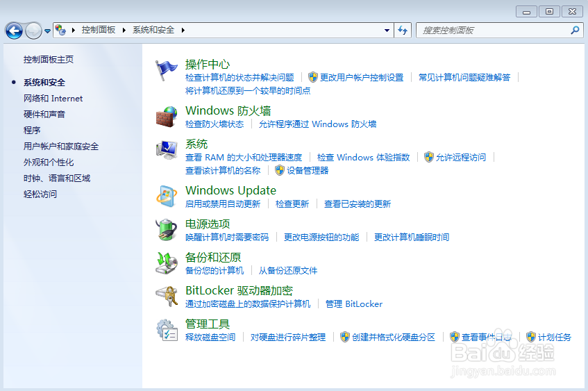Open the 电源选项 heading link
This screenshot has width=588, height=391.
click(x=208, y=224)
